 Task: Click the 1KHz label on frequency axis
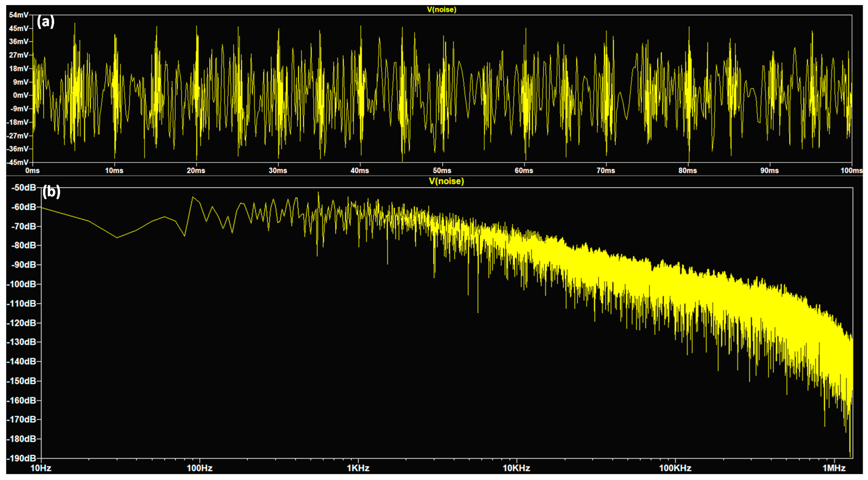coord(358,468)
